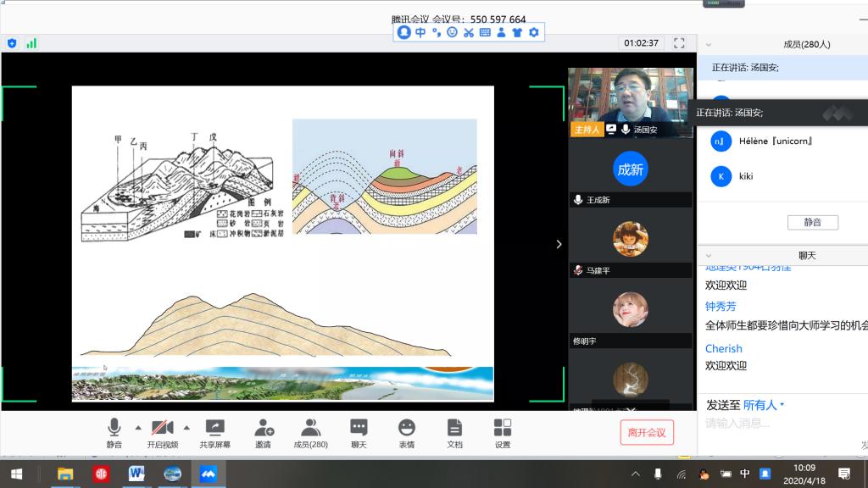Open the 文档 documents icon
868x488 pixels.
pos(454,428)
